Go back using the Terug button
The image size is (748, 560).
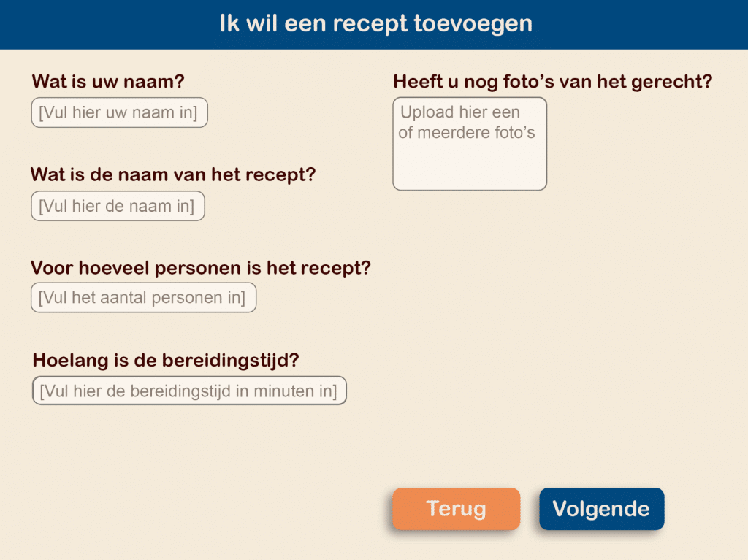pyautogui.click(x=456, y=509)
